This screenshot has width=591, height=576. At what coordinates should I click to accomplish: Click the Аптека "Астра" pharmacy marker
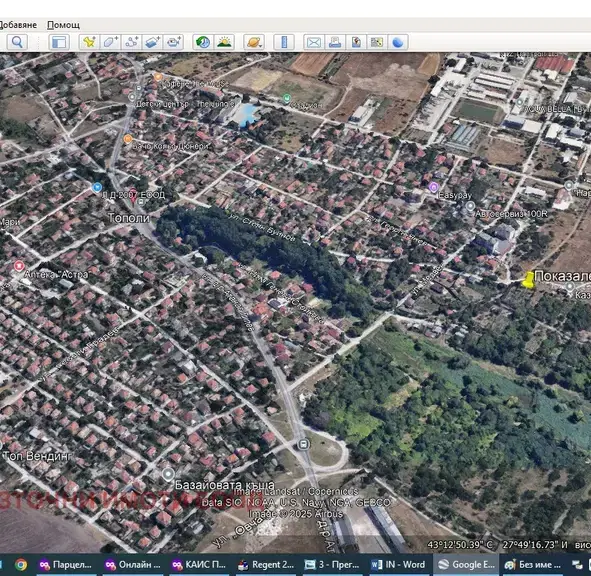19,266
